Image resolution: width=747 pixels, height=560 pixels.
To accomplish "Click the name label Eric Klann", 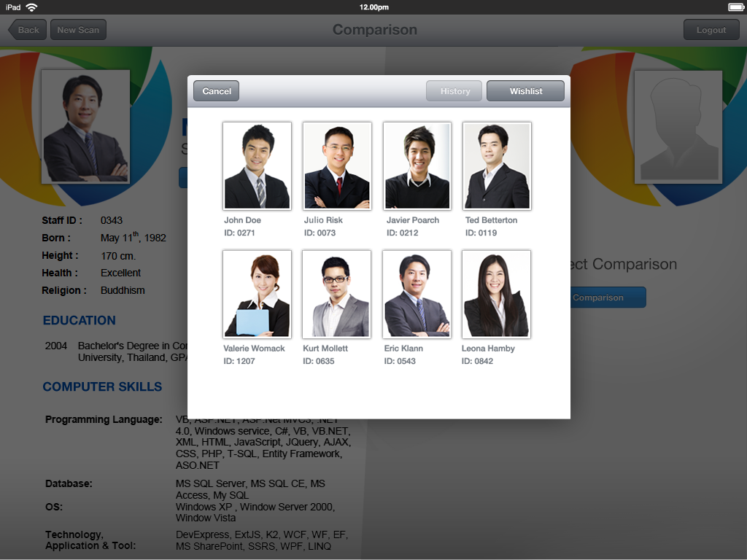I will (x=403, y=348).
